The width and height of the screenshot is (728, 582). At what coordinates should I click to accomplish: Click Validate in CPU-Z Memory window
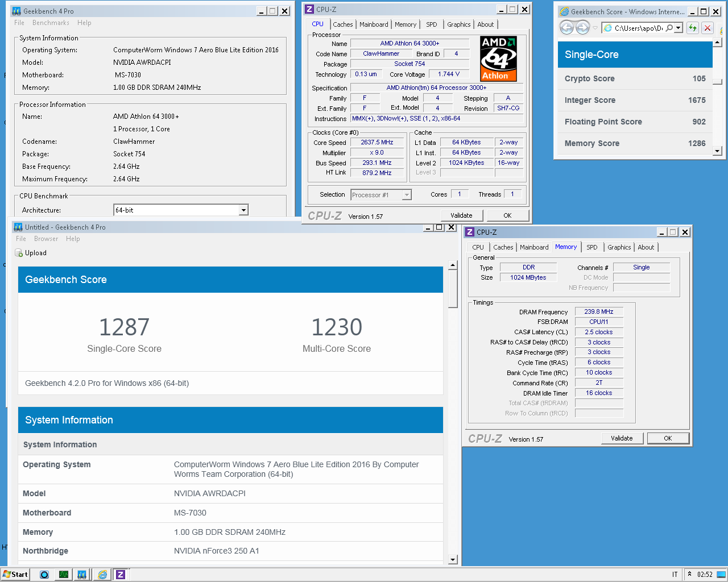coord(622,438)
